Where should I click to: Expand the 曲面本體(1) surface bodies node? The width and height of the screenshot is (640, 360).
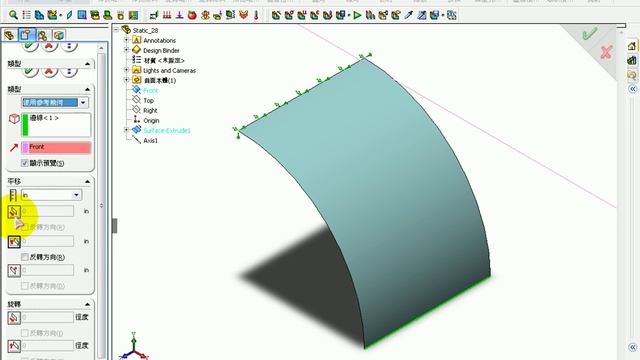pos(127,80)
